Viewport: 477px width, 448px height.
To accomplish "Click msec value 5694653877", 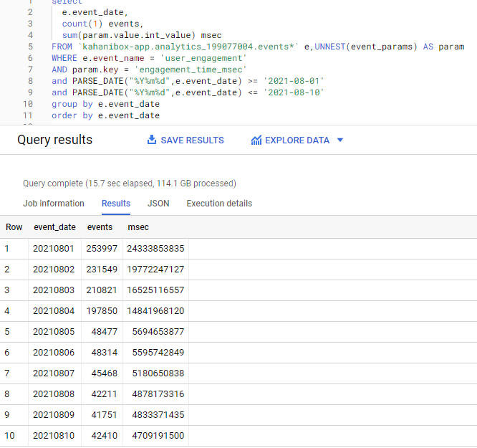I will click(x=158, y=332).
